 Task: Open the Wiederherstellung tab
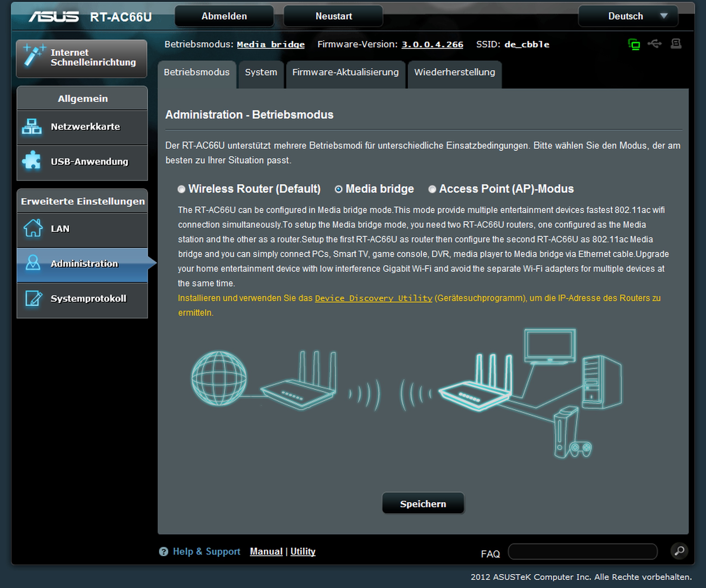pyautogui.click(x=454, y=73)
